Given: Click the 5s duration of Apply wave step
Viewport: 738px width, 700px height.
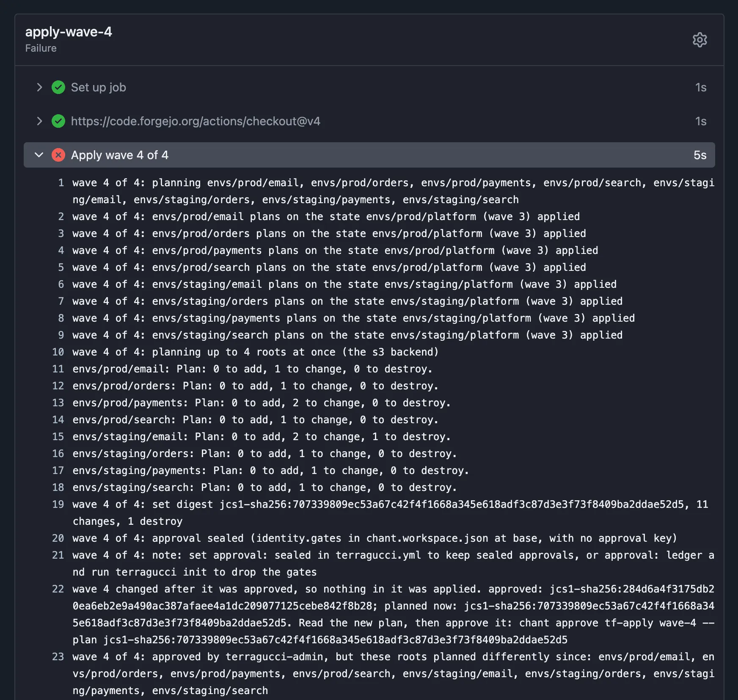Looking at the screenshot, I should coord(700,155).
